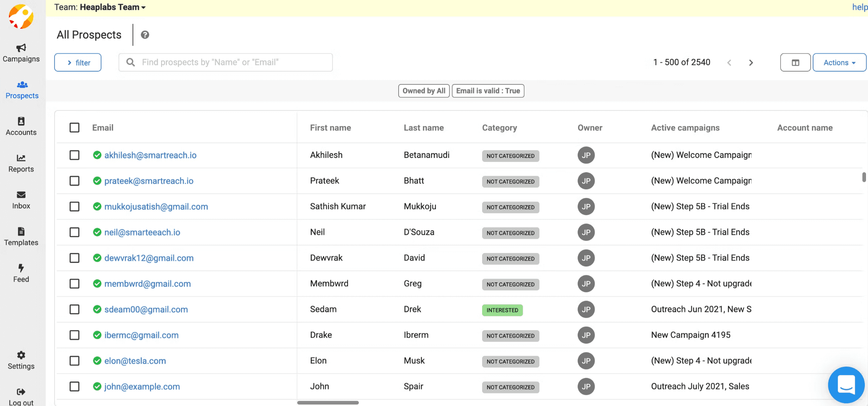Expand the filter panel

coord(78,62)
